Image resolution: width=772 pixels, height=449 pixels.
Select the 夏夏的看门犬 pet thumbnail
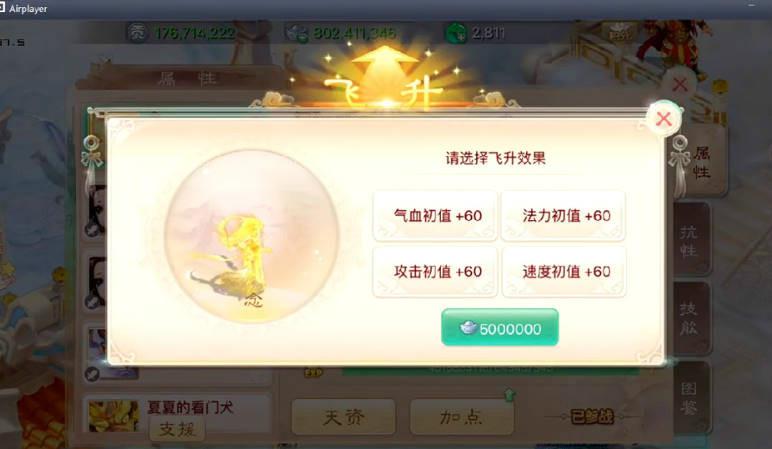coord(113,416)
